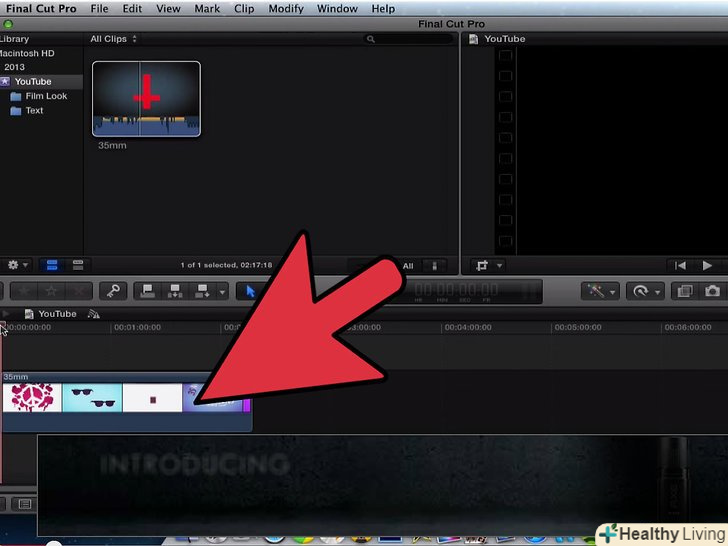The width and height of the screenshot is (728, 546).
Task: Mark clip as favorite green star
Action: click(x=24, y=291)
